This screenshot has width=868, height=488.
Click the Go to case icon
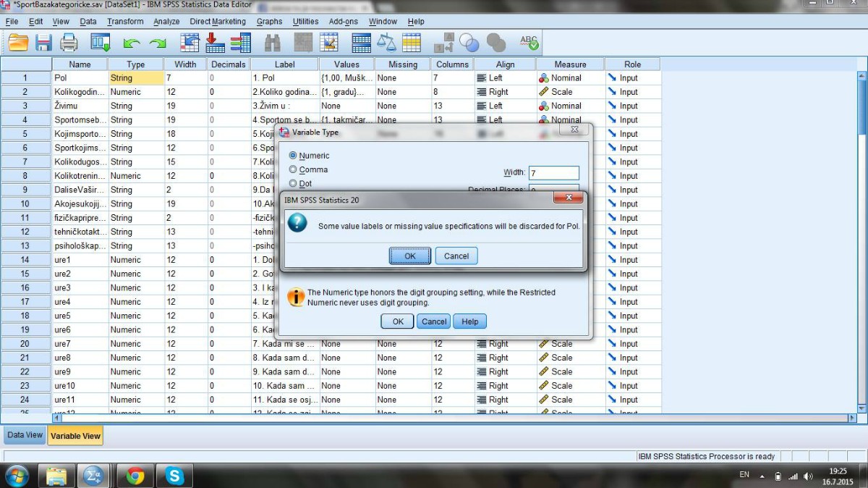coord(190,43)
